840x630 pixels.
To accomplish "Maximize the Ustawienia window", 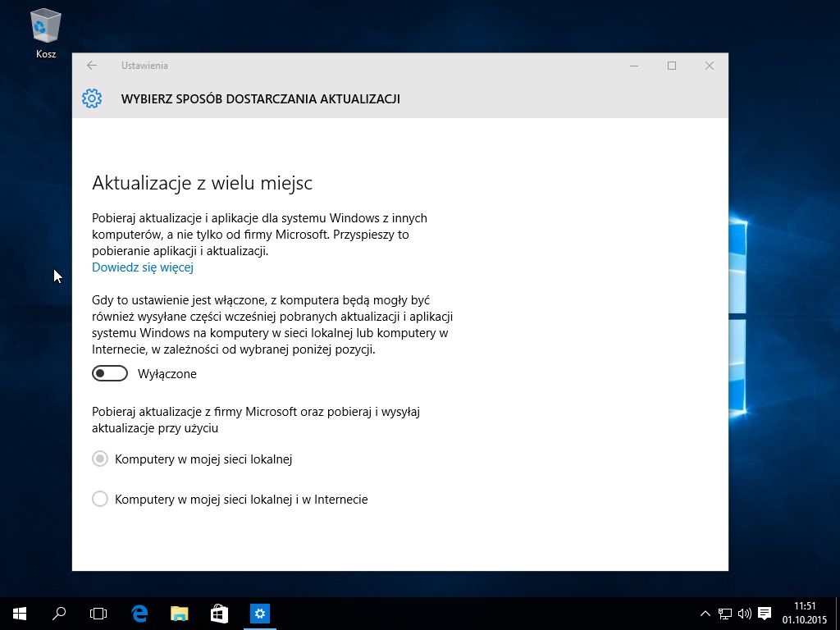I will 672,66.
